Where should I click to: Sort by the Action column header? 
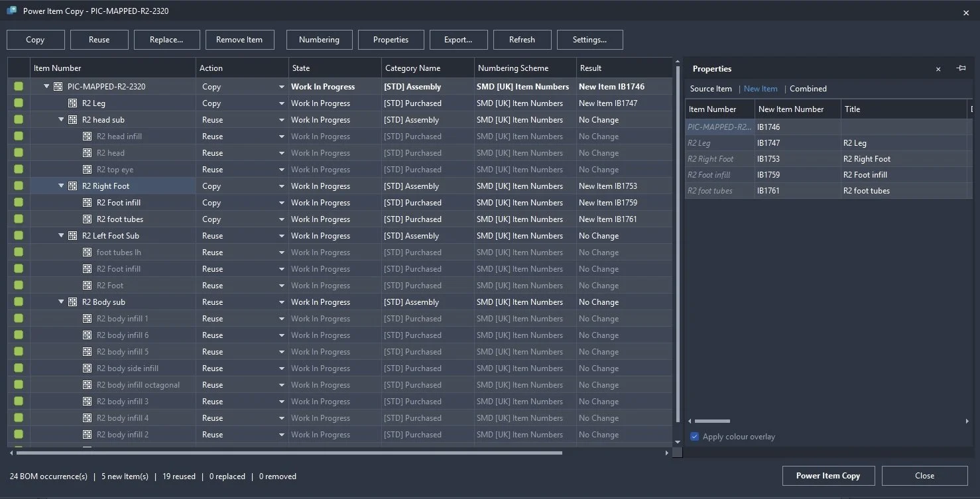(x=243, y=68)
